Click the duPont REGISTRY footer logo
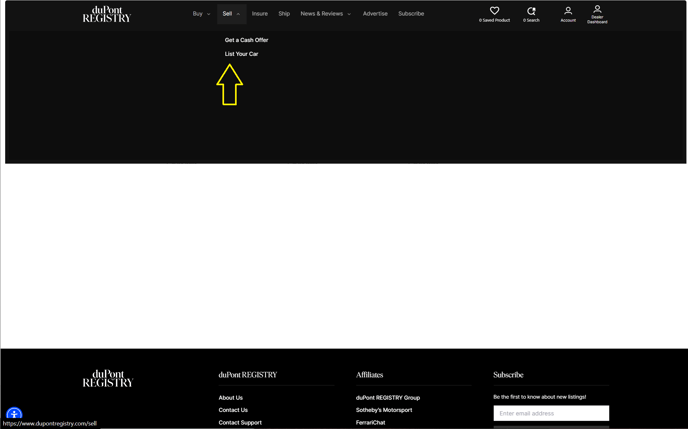Image resolution: width=688 pixels, height=429 pixels. coord(108,378)
